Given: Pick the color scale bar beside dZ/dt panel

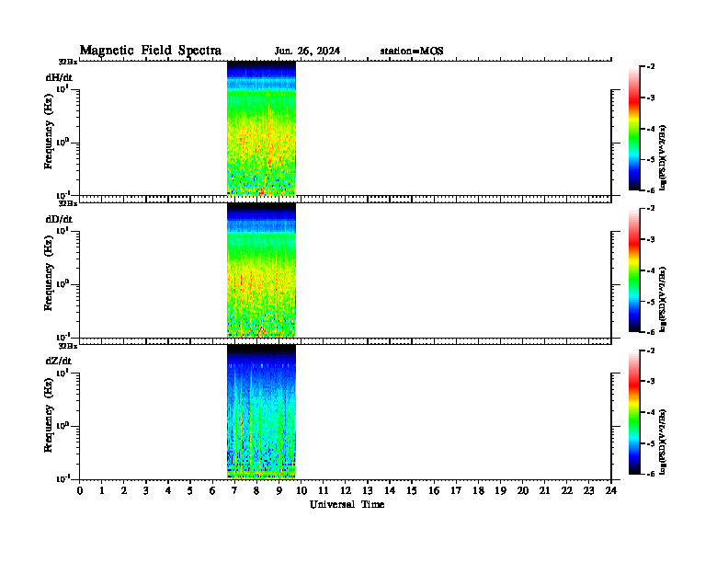Looking at the screenshot, I should coord(634,412).
